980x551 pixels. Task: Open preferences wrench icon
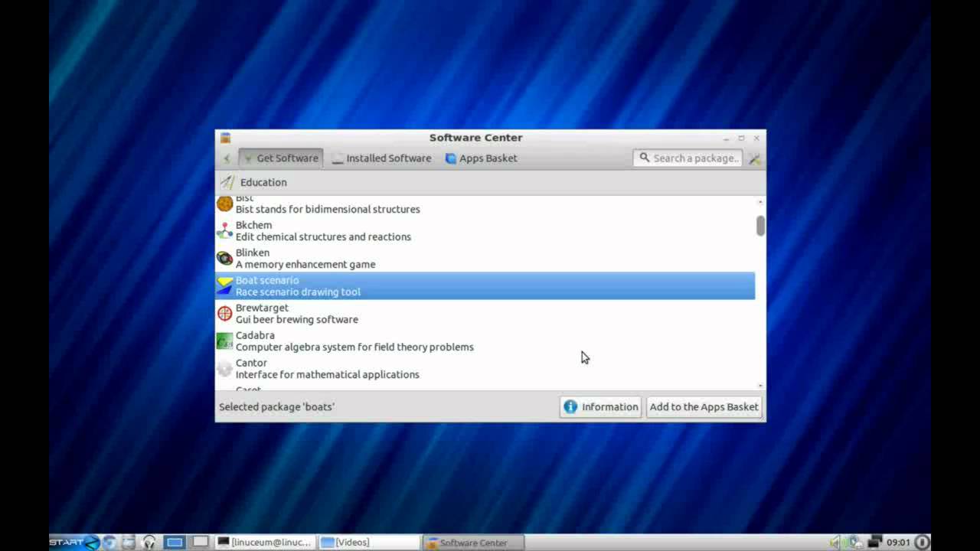(754, 158)
